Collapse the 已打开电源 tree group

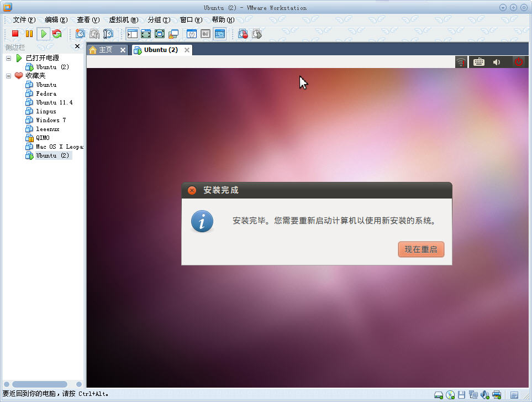(8, 58)
